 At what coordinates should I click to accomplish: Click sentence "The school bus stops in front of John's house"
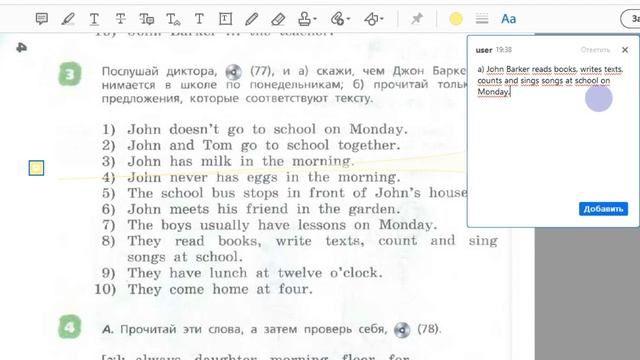[297, 193]
